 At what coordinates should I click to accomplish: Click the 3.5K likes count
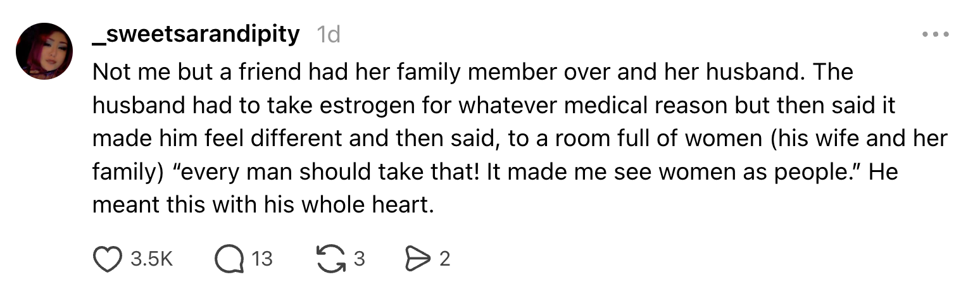151,259
